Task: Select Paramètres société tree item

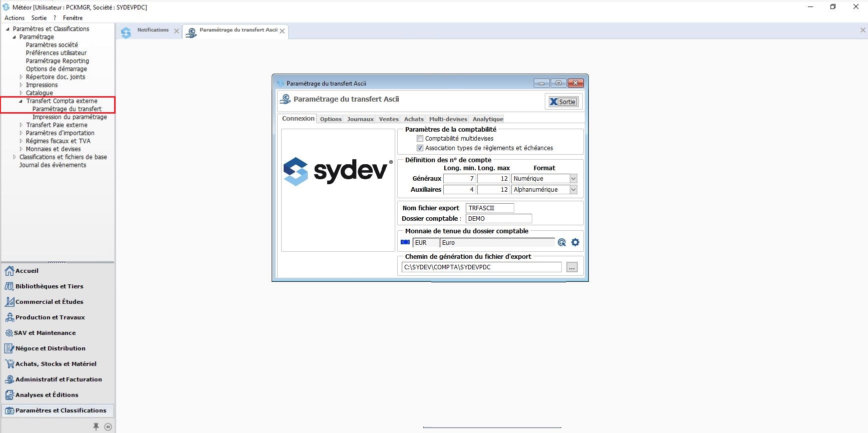Action: tap(52, 45)
